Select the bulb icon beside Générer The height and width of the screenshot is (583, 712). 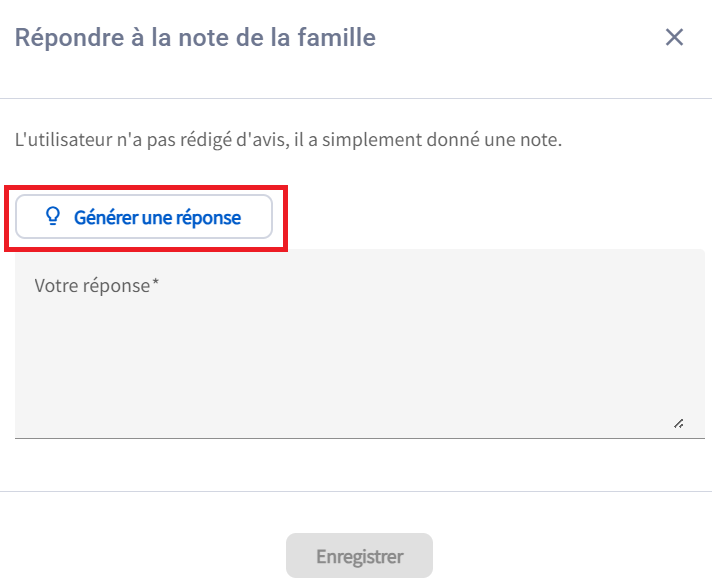(54, 216)
